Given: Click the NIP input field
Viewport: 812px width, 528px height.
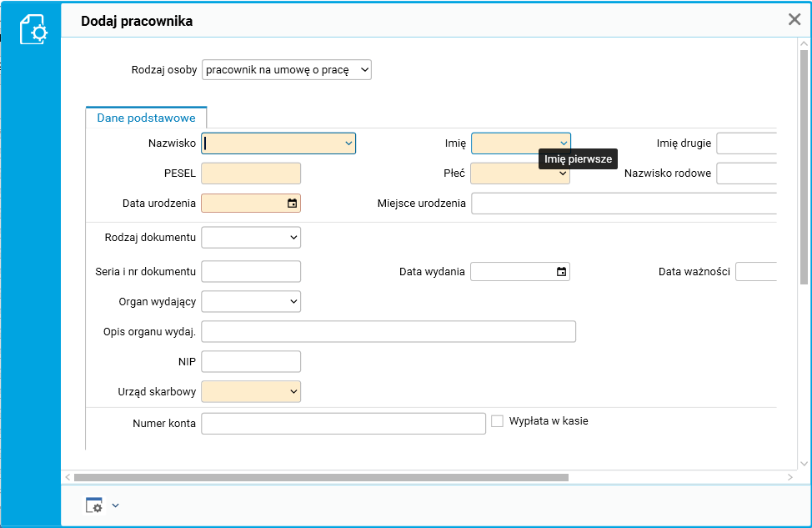Looking at the screenshot, I should pos(251,361).
